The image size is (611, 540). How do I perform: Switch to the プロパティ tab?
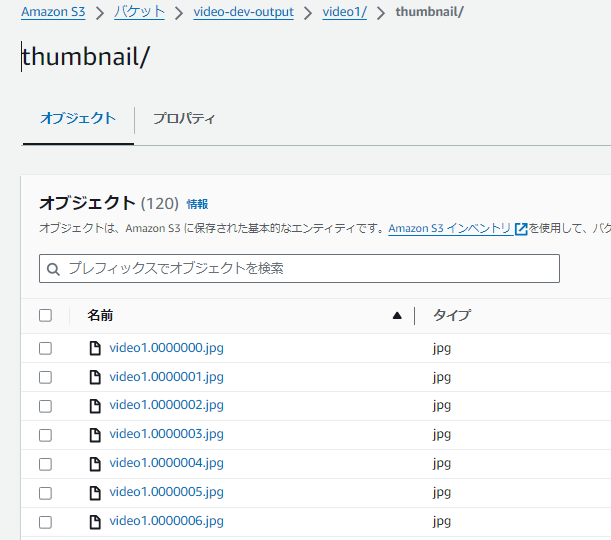coord(183,119)
